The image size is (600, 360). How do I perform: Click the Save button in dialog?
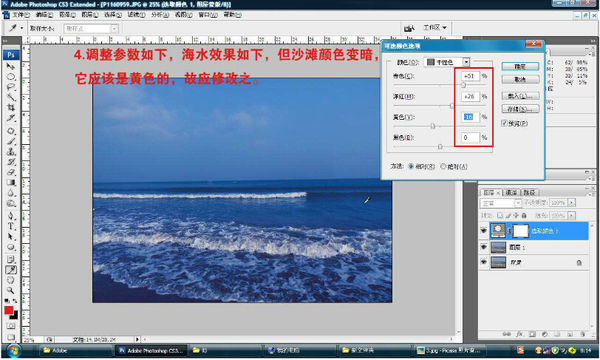tap(520, 109)
